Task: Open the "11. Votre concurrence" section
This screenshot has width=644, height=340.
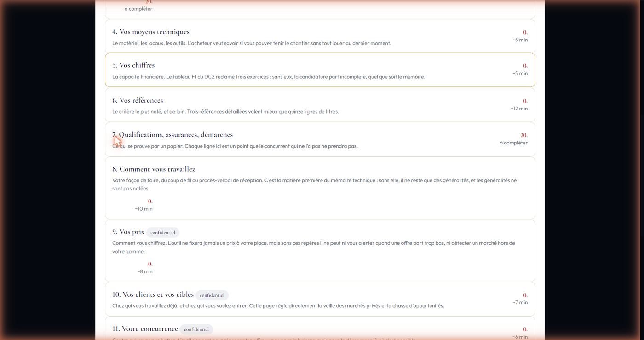Action: pyautogui.click(x=320, y=328)
